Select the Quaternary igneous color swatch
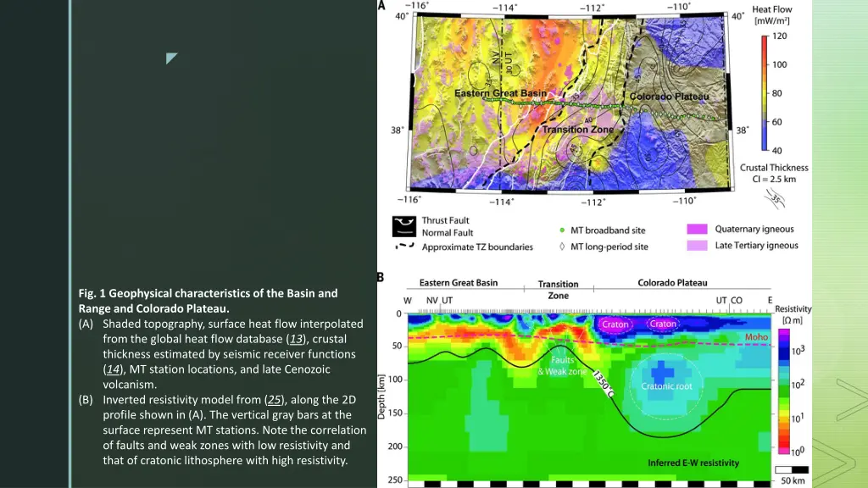This screenshot has height=488, width=868. point(697,229)
